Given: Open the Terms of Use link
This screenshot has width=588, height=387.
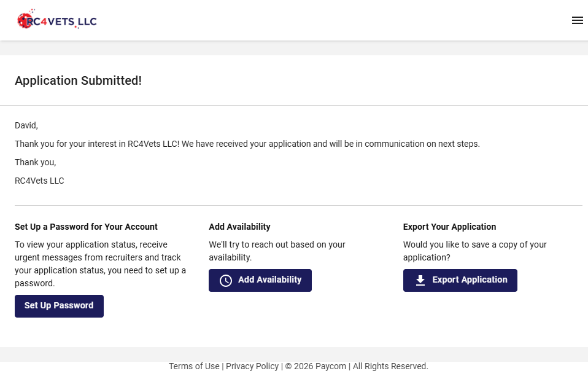Looking at the screenshot, I should click(194, 366).
